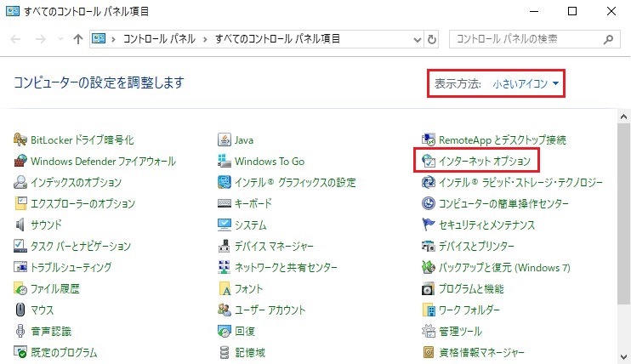631x364 pixels.
Task: Click the scrollbar down arrow
Action: [623, 356]
